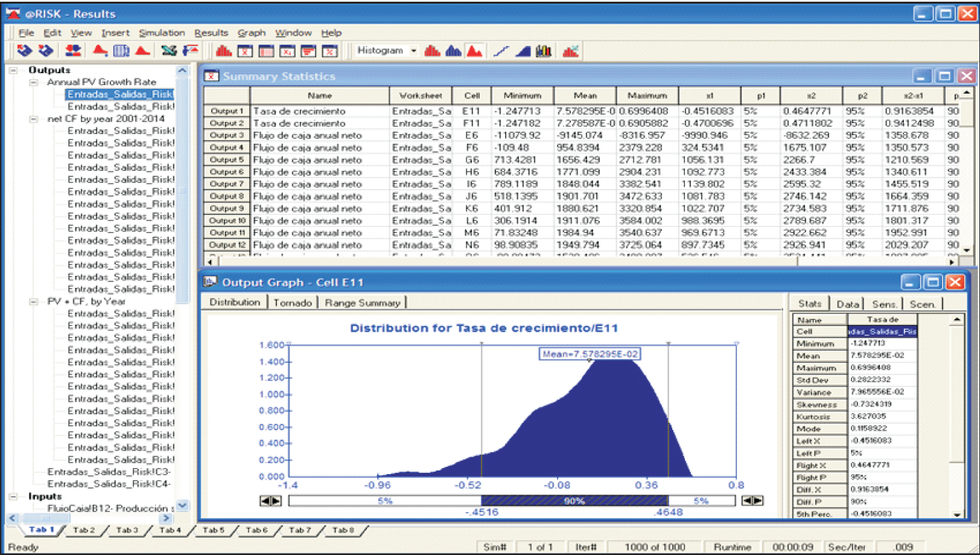This screenshot has height=555, width=980.
Task: Click the blue double-hump distribution icon
Action: (453, 51)
